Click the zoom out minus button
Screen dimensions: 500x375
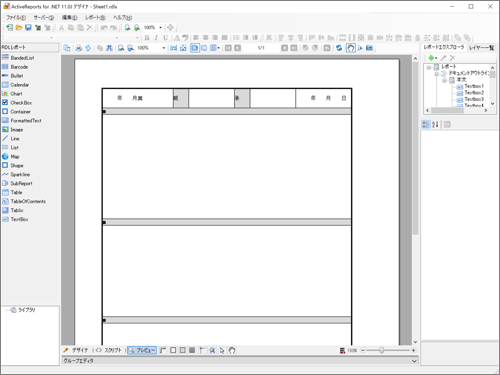click(x=363, y=350)
